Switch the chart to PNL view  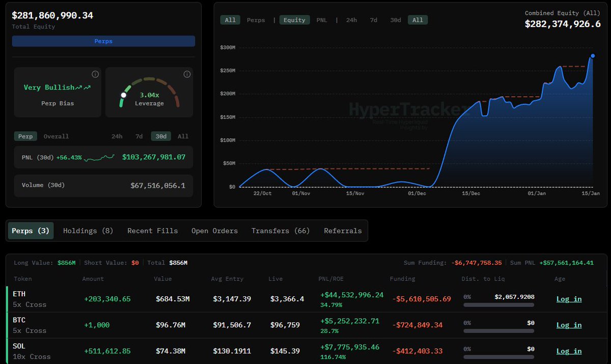[322, 20]
